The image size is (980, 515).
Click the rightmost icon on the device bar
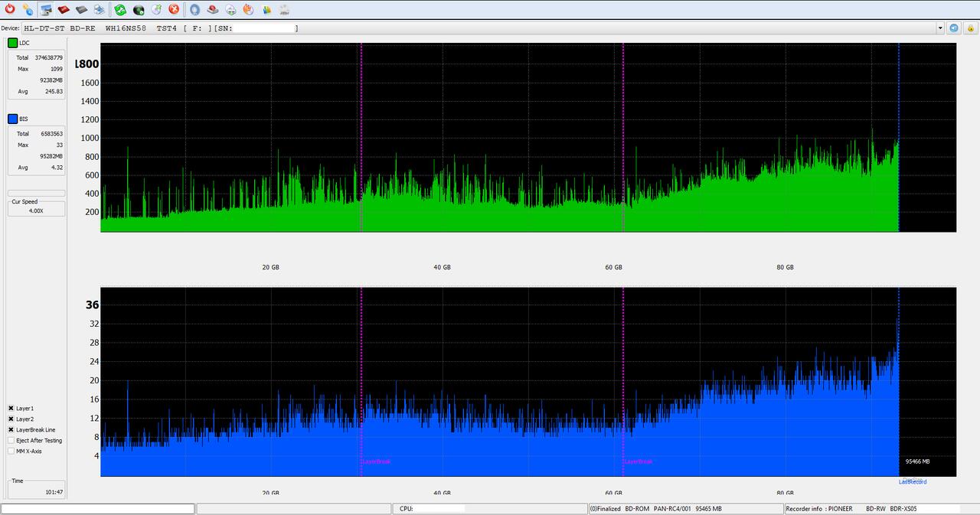[x=969, y=28]
